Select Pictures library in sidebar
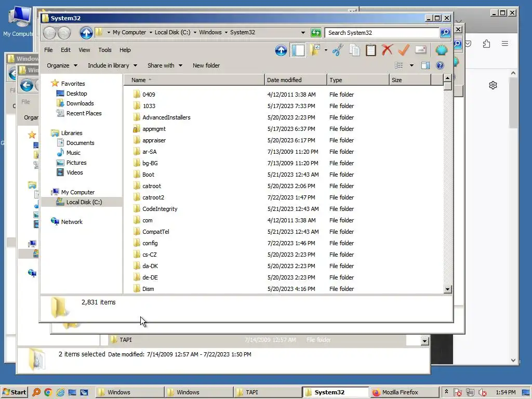Viewport: 532px width, 399px height. coord(76,163)
